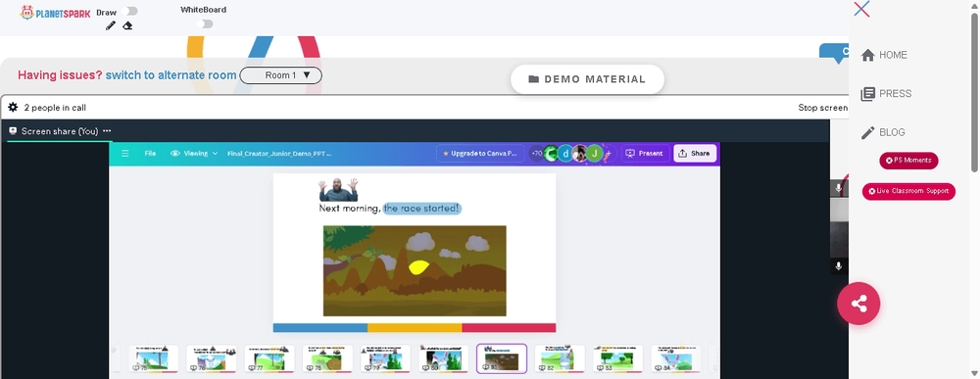
Task: Open PRESS in side menu
Action: 886,94
